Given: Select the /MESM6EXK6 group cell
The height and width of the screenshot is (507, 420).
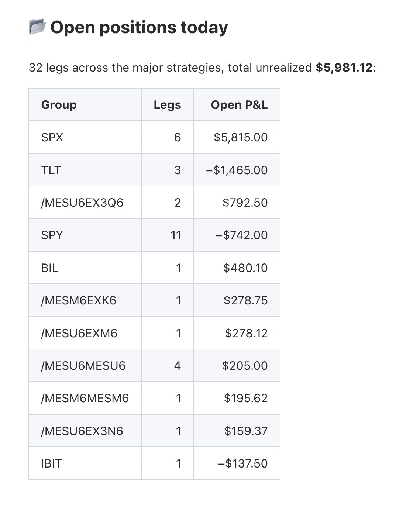Looking at the screenshot, I should coord(85,300).
